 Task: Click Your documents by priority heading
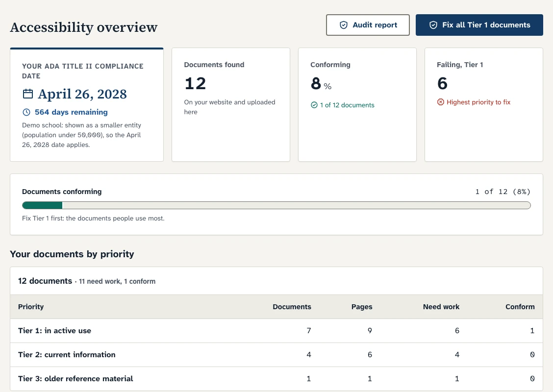(x=72, y=254)
